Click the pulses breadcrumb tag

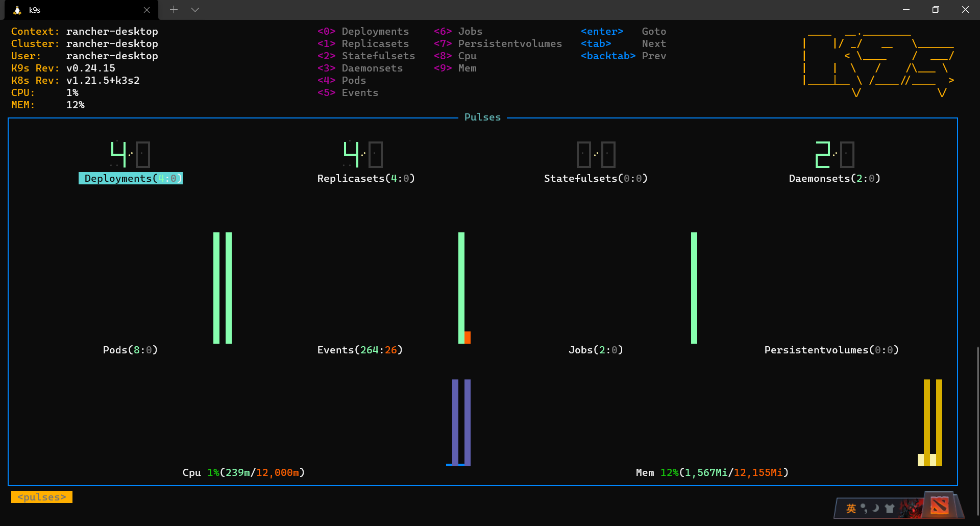tap(42, 497)
